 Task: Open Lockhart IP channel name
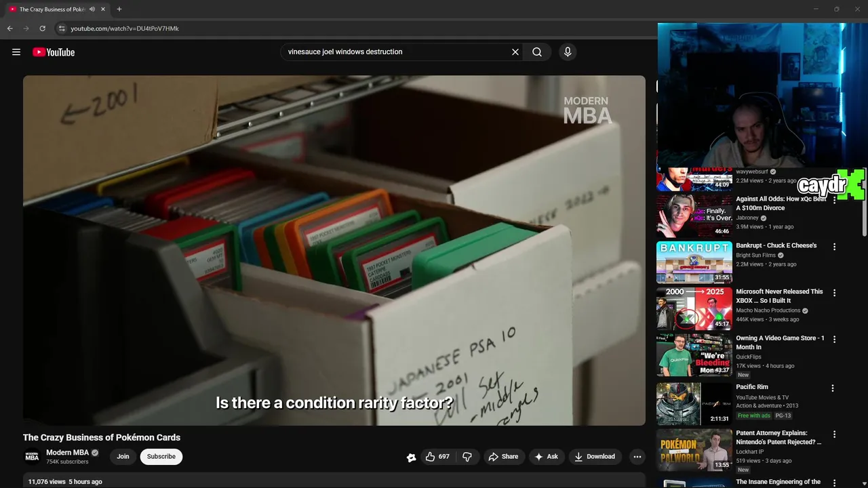tap(750, 452)
